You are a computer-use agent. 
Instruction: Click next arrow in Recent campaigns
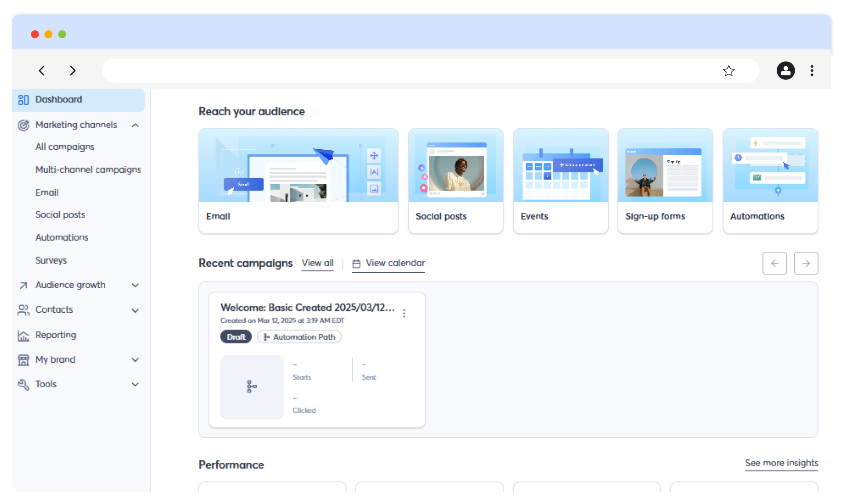click(806, 263)
